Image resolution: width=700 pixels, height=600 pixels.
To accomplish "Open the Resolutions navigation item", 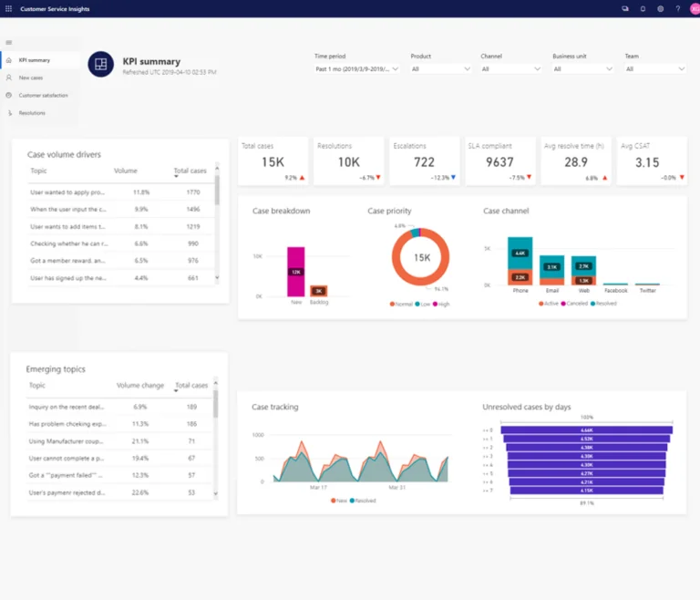I will point(41,113).
